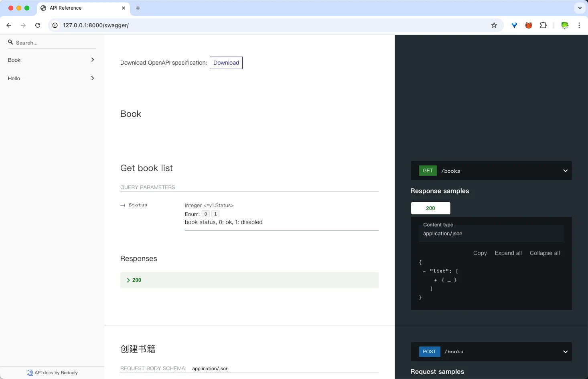Open the browser extensions puzzle icon
The width and height of the screenshot is (588, 379).
tap(543, 25)
